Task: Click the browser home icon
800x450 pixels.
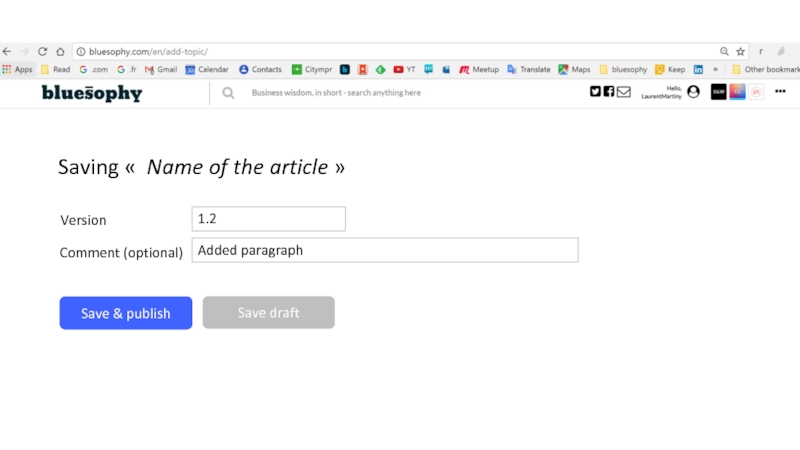Action: (60, 52)
